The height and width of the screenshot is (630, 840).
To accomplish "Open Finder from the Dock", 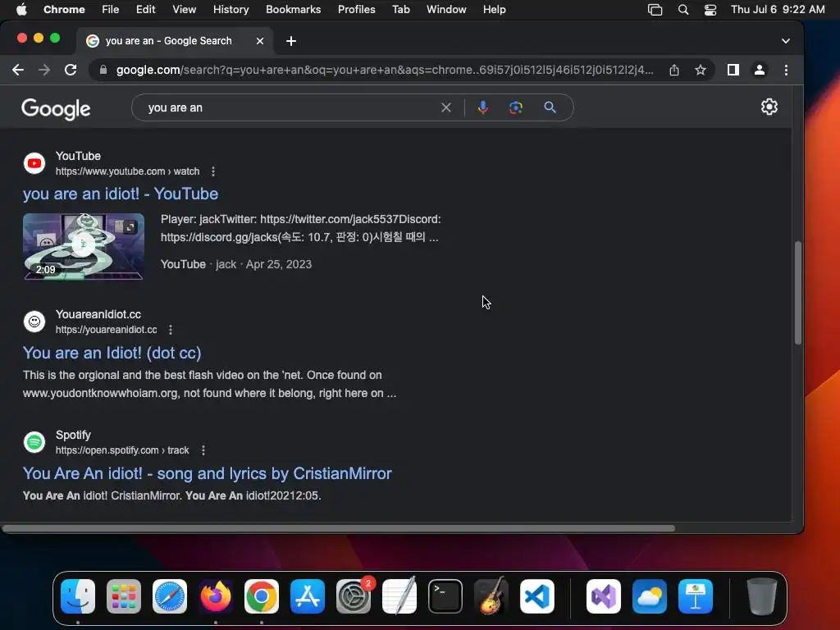I will (78, 596).
